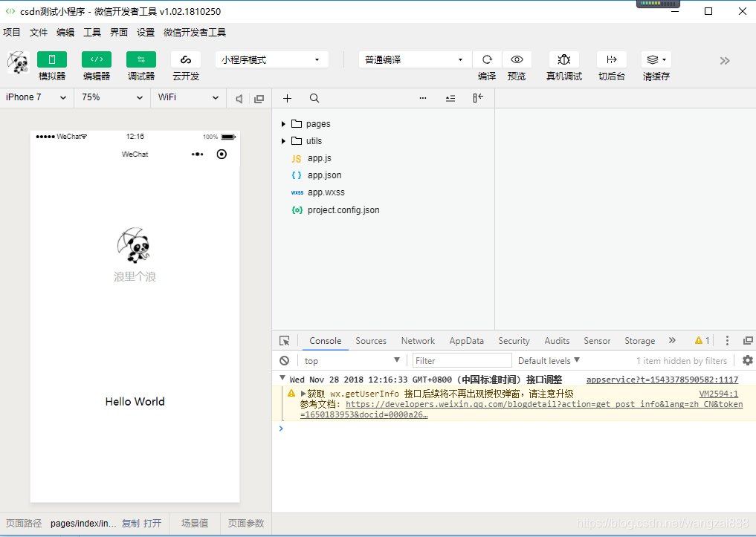Viewport: 756px width, 537px height.
Task: Switch to the Security tab
Action: (x=514, y=341)
